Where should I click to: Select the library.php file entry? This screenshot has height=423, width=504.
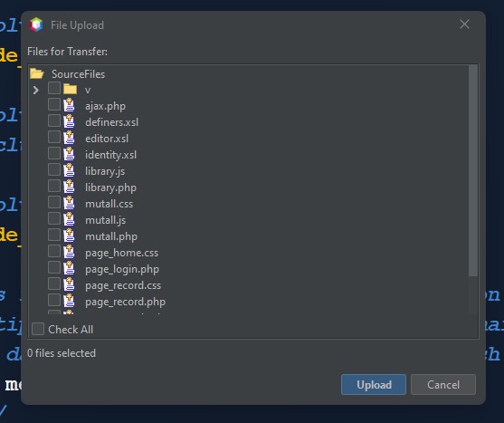111,187
